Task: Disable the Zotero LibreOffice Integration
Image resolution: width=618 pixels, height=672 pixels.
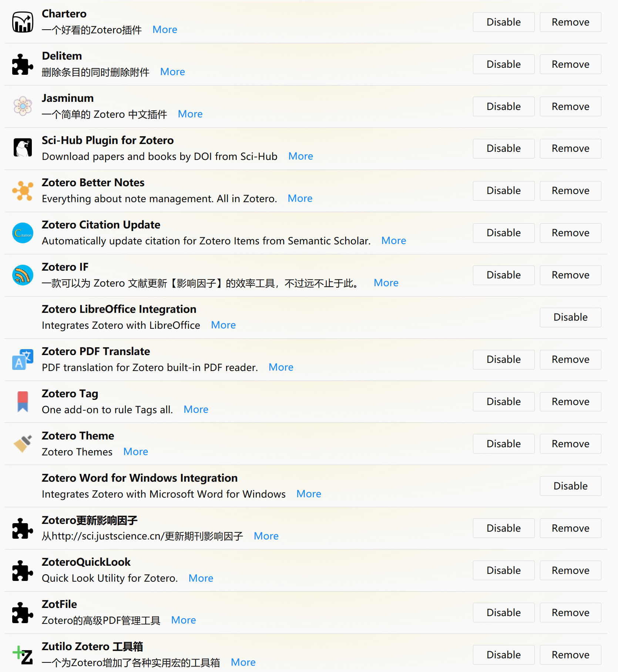Action: (x=570, y=317)
